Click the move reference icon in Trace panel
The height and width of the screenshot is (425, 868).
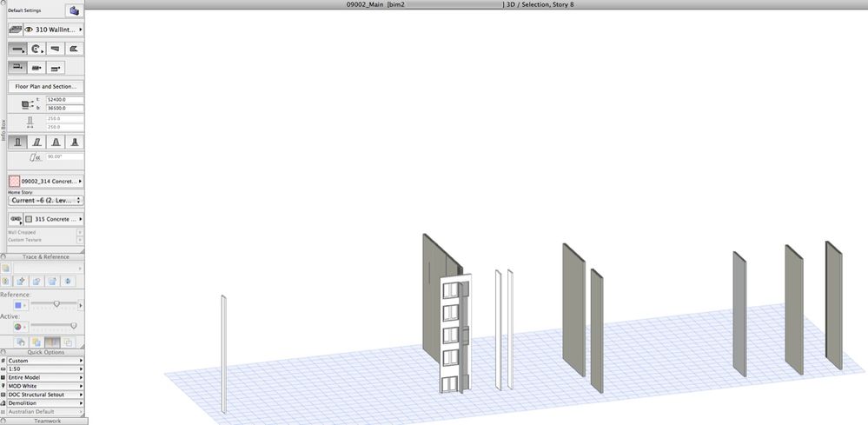click(21, 281)
